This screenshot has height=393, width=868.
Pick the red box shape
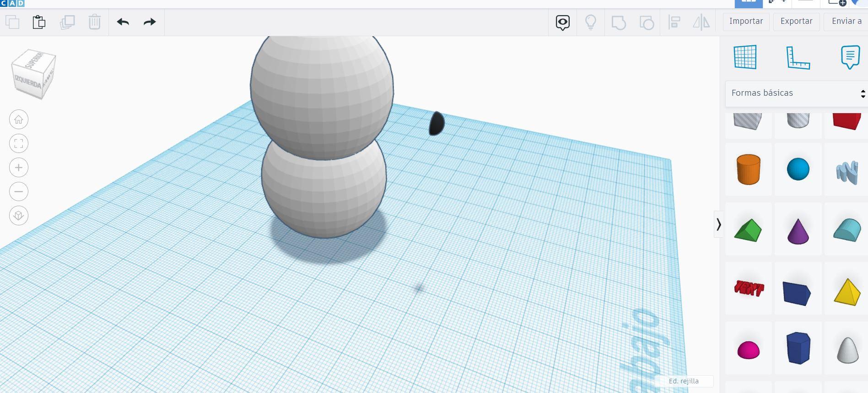point(847,121)
